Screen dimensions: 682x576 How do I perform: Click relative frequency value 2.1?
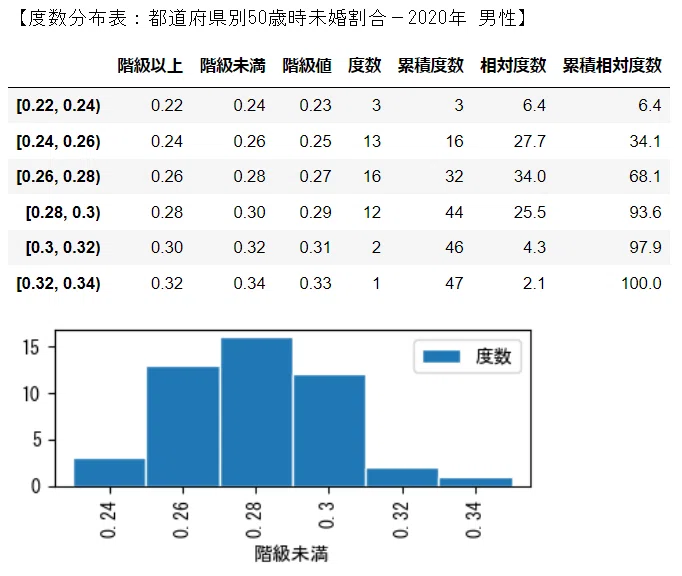click(x=534, y=283)
